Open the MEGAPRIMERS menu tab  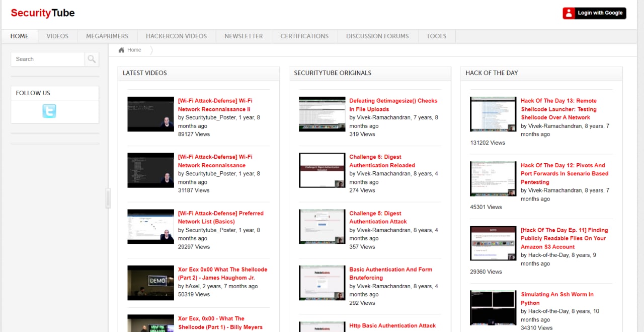pos(107,36)
